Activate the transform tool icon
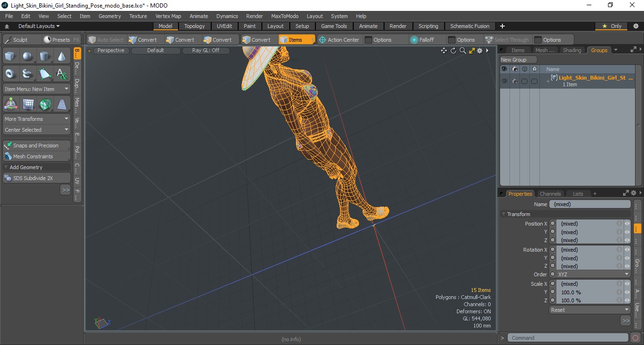Image resolution: width=644 pixels, height=345 pixels. 10,104
